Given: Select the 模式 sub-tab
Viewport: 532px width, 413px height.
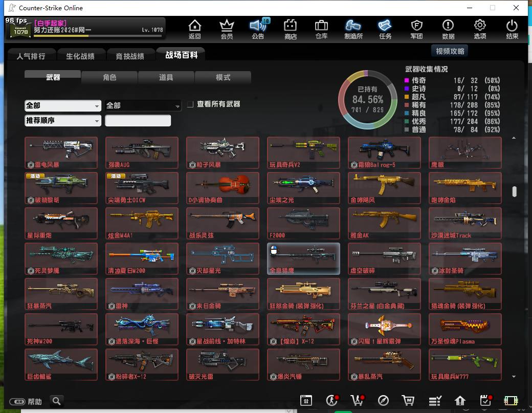Looking at the screenshot, I should pos(223,77).
